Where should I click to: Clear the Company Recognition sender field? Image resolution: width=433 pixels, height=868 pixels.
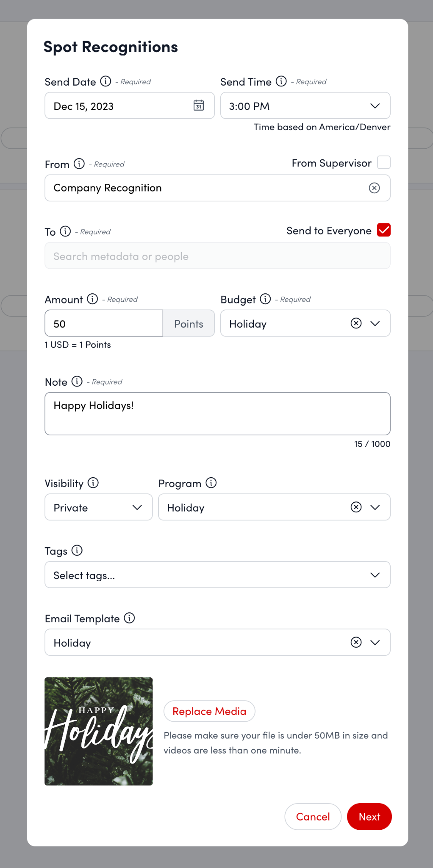pyautogui.click(x=374, y=188)
